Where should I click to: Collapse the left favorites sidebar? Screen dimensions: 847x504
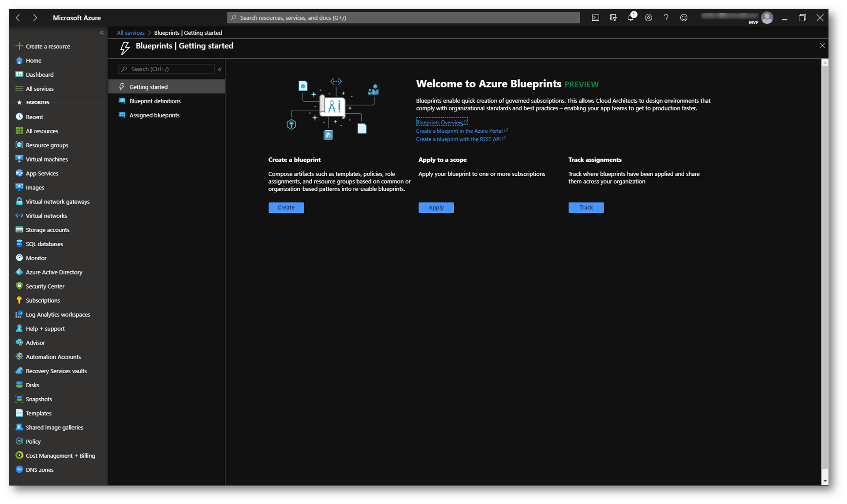tap(102, 33)
